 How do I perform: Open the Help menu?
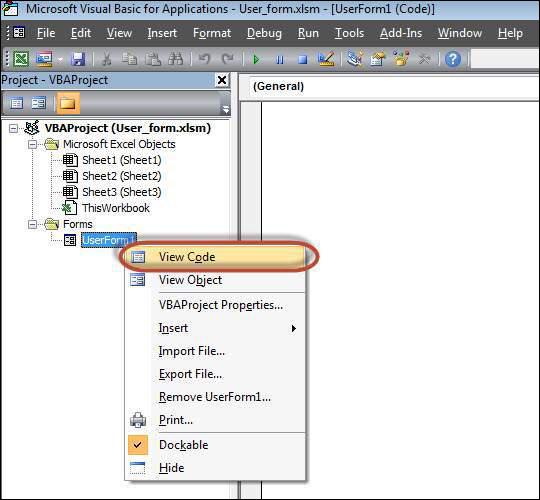click(510, 33)
